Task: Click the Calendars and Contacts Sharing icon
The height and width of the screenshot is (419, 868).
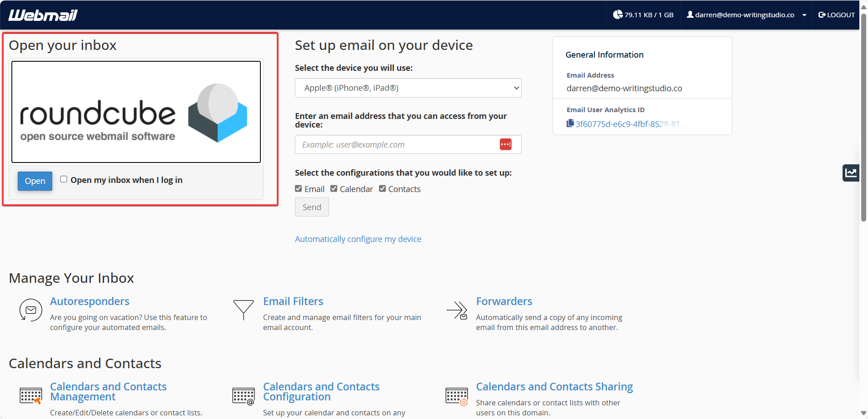Action: point(457,396)
